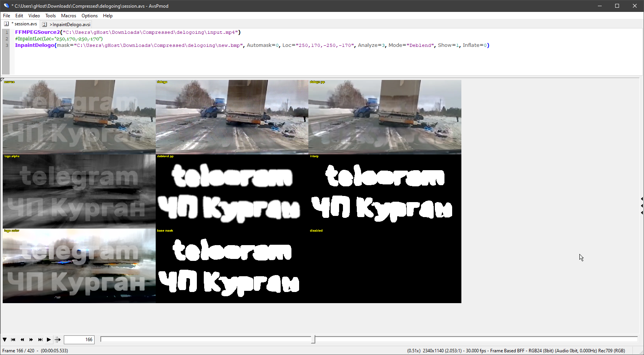This screenshot has height=355, width=644.
Task: Click line number 2 in the editor gutter
Action: click(x=7, y=39)
